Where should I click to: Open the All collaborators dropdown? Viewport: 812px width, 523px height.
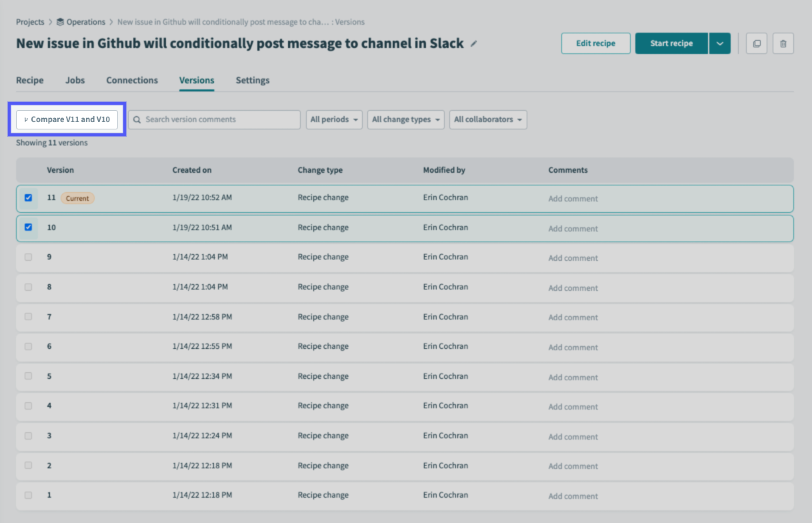[487, 119]
